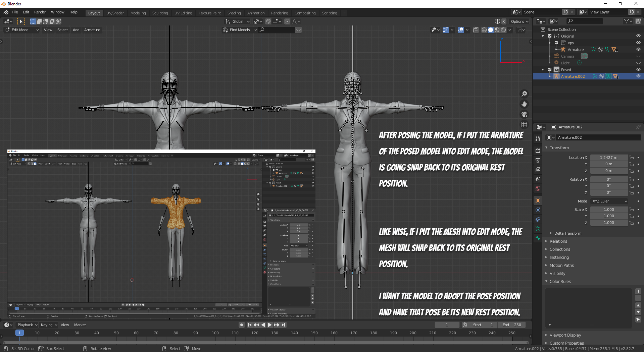Hide Armature.002 using its eye icon
Image resolution: width=644 pixels, height=352 pixels.
(x=638, y=76)
